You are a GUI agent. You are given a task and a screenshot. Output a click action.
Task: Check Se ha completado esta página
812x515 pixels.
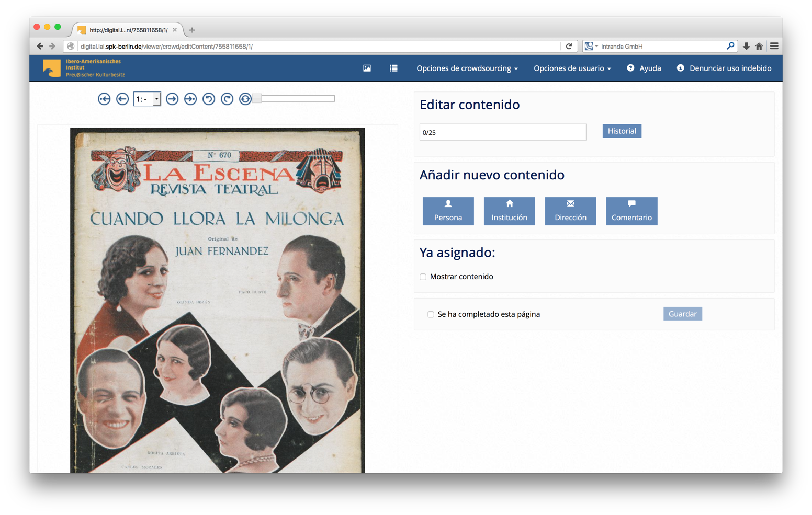(x=431, y=315)
